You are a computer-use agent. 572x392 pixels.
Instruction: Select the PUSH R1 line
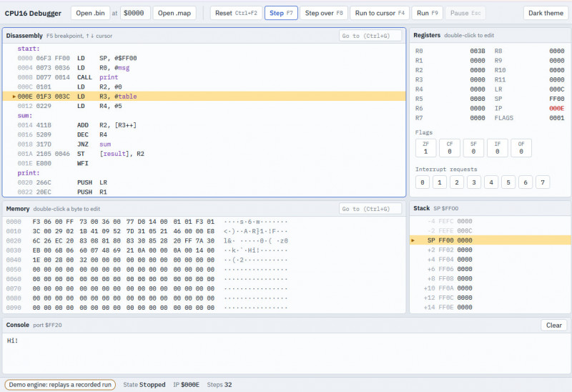[204, 192]
